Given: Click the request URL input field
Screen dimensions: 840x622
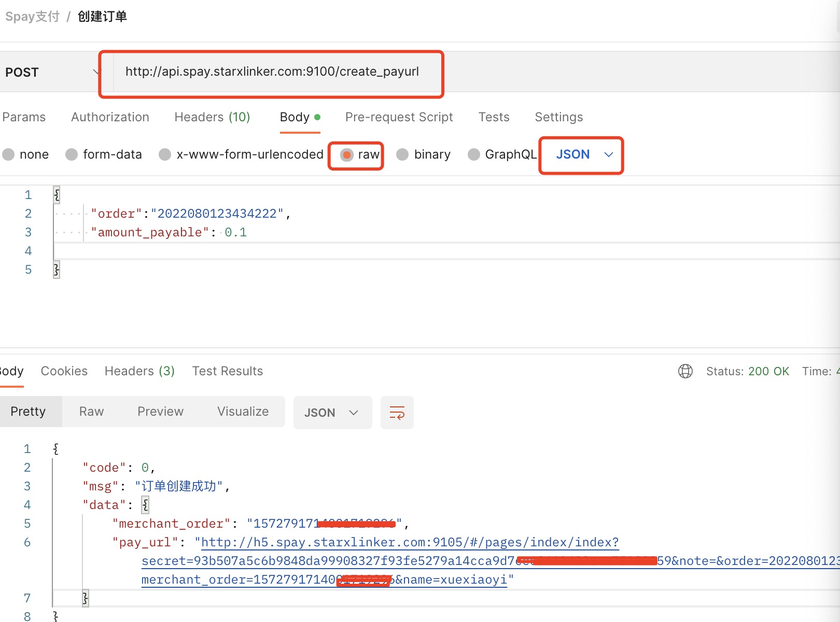Looking at the screenshot, I should coord(272,72).
